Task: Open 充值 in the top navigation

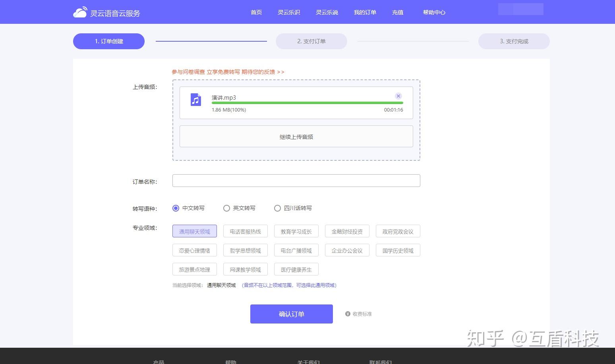Action: point(398,12)
